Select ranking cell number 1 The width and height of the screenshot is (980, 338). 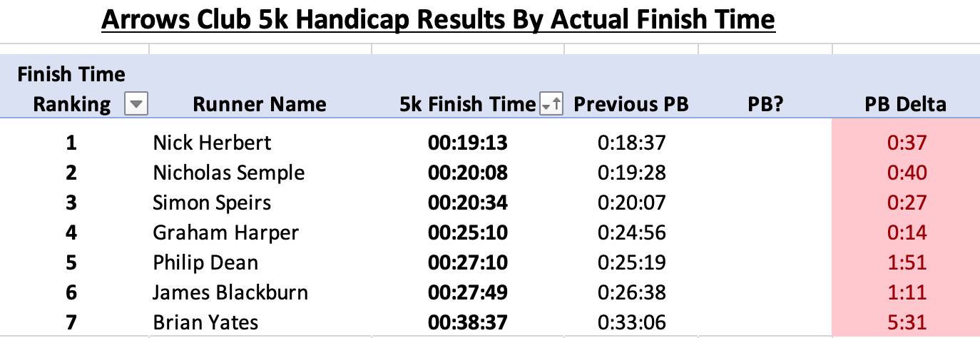[x=71, y=143]
